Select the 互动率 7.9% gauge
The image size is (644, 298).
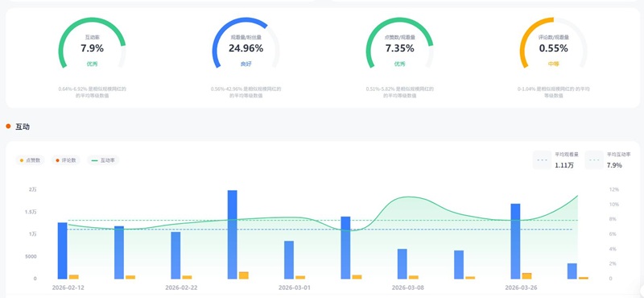(92, 44)
